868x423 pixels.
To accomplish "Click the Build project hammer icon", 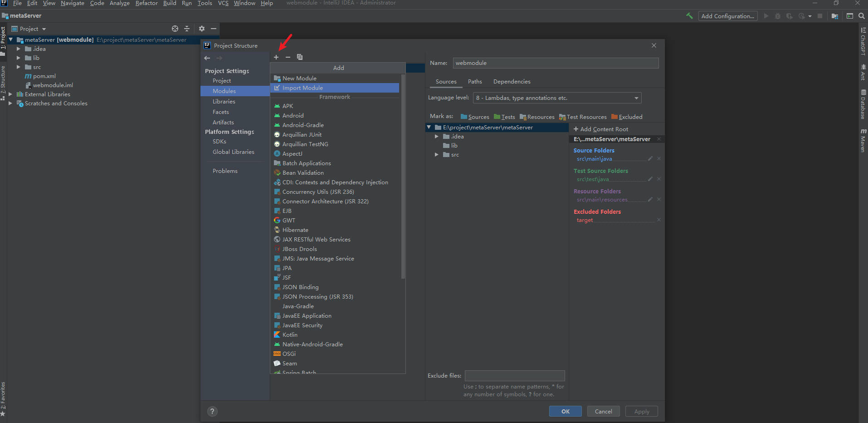I will pos(689,16).
